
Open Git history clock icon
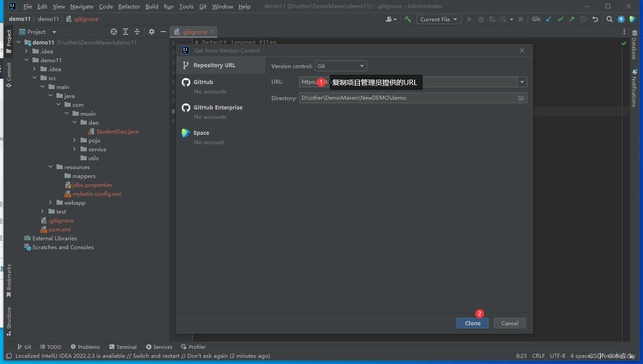pos(583,19)
